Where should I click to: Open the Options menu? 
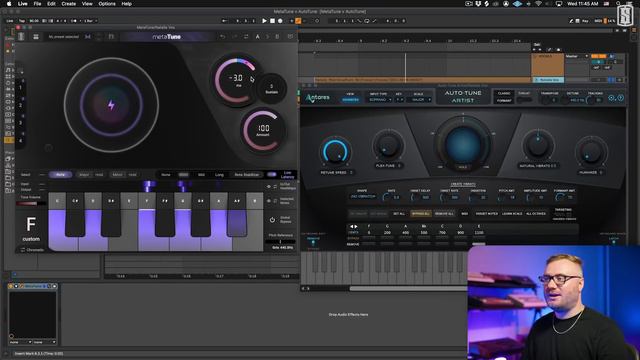[x=107, y=4]
